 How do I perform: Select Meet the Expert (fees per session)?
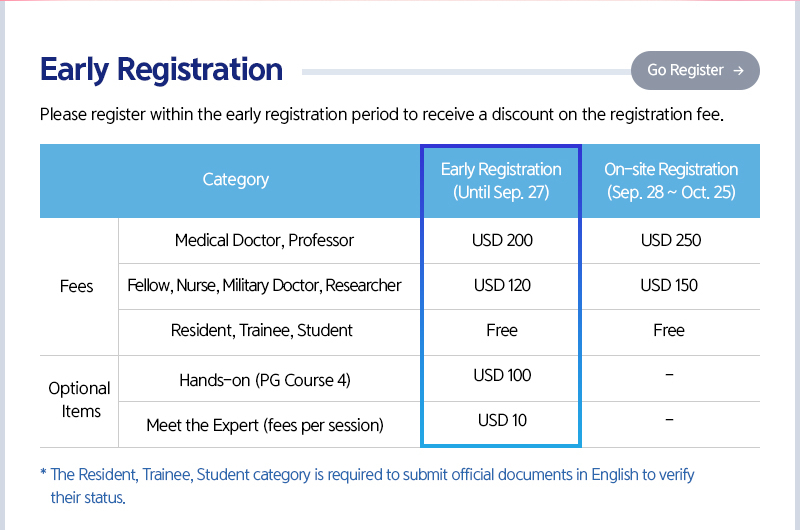(x=265, y=425)
